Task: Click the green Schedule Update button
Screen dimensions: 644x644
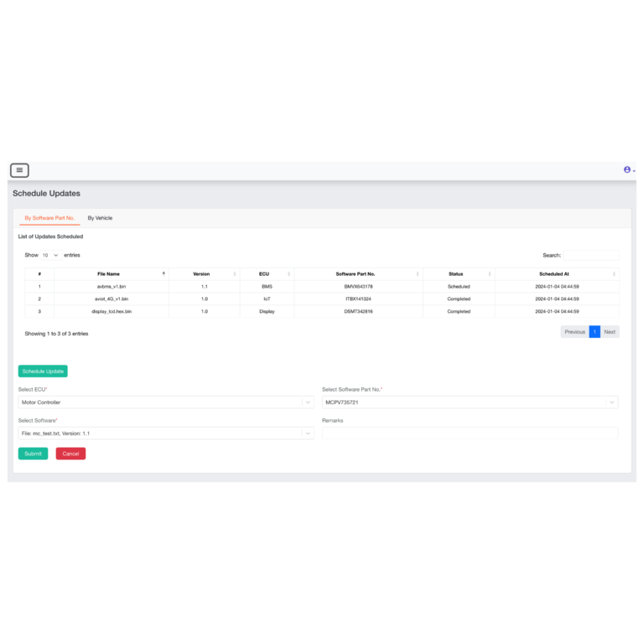Action: pos(43,371)
